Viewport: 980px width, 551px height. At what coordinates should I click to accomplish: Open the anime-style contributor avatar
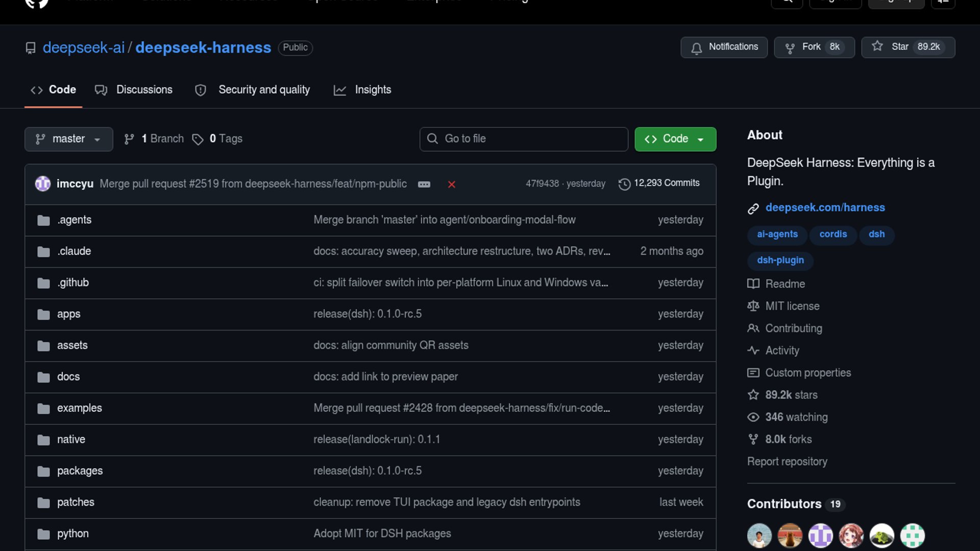pyautogui.click(x=851, y=536)
